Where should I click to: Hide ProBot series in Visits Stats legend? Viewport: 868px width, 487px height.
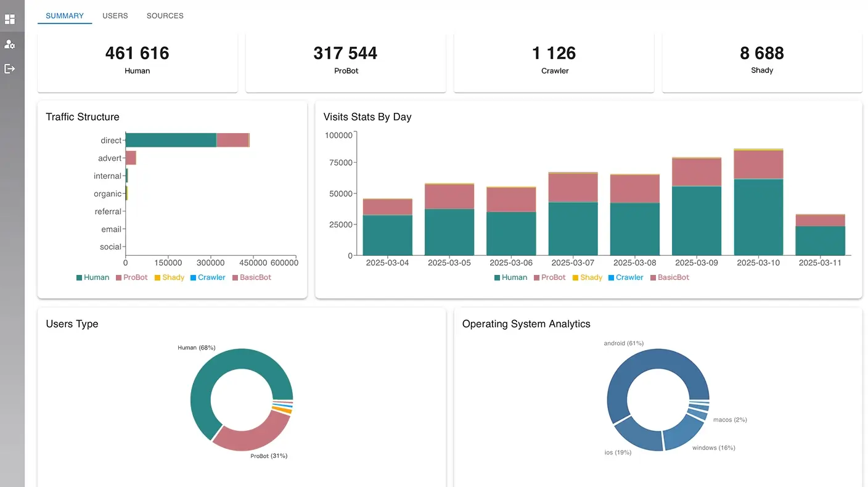click(549, 277)
